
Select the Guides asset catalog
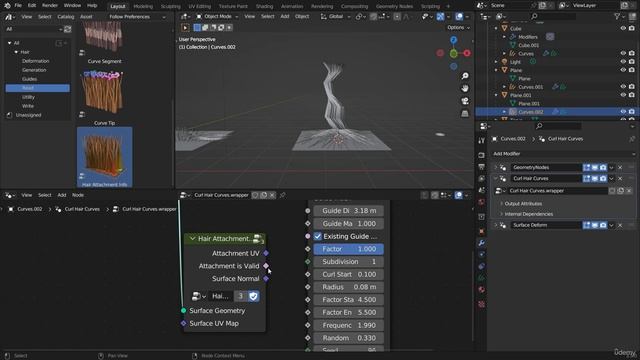click(29, 79)
